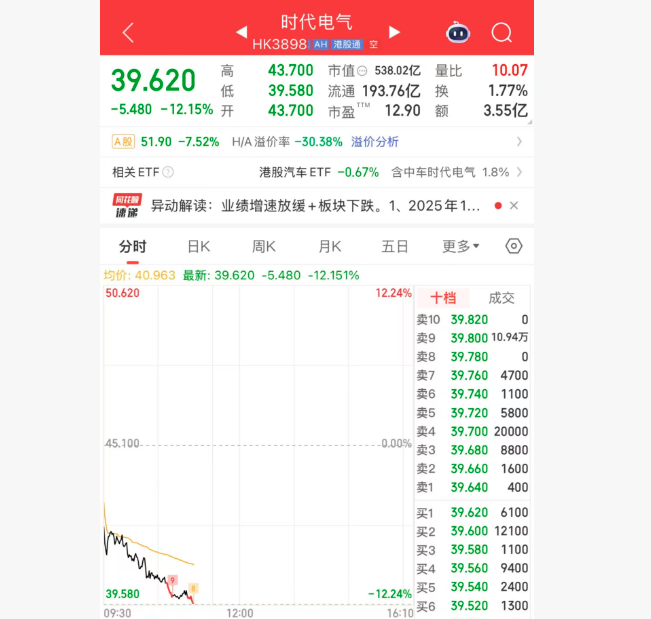Select the 分时 chart tab
The image size is (651, 619).
[x=132, y=246]
